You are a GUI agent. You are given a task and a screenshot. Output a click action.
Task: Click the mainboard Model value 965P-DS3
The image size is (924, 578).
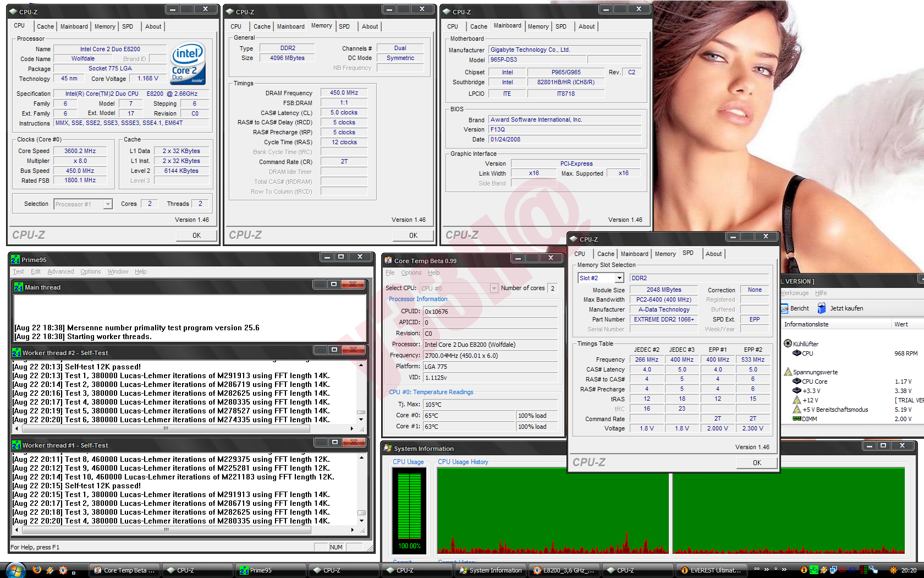pos(537,59)
